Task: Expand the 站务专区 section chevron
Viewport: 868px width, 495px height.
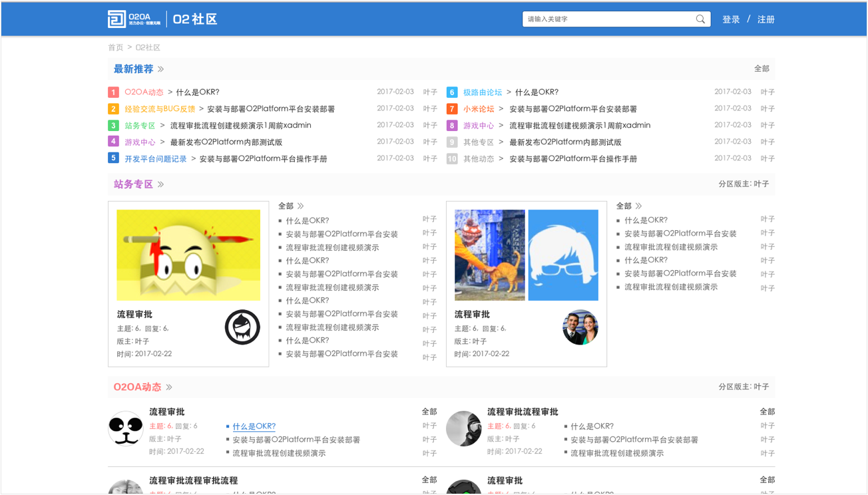Action: pos(161,184)
